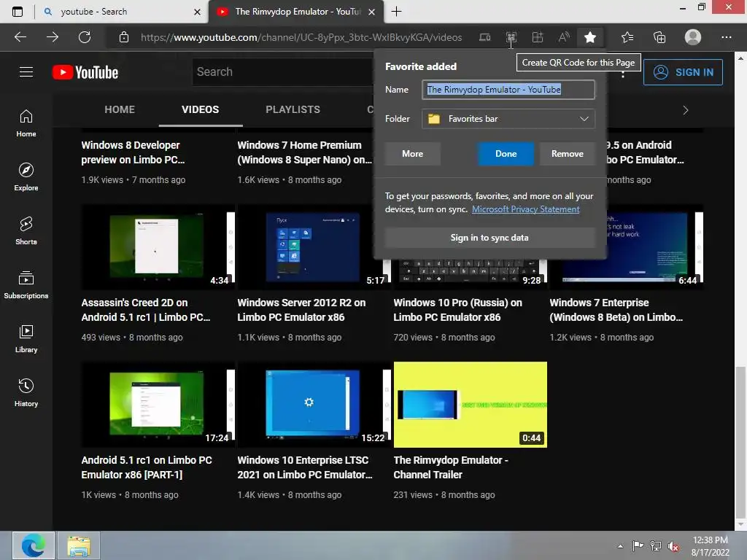Go back with browser back arrow
Image resolution: width=747 pixels, height=560 pixels.
20,37
